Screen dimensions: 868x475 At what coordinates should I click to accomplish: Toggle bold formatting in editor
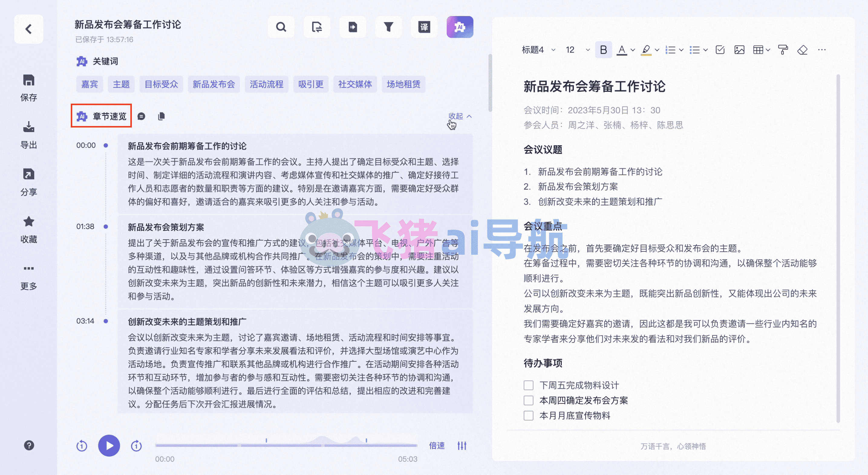pos(603,50)
